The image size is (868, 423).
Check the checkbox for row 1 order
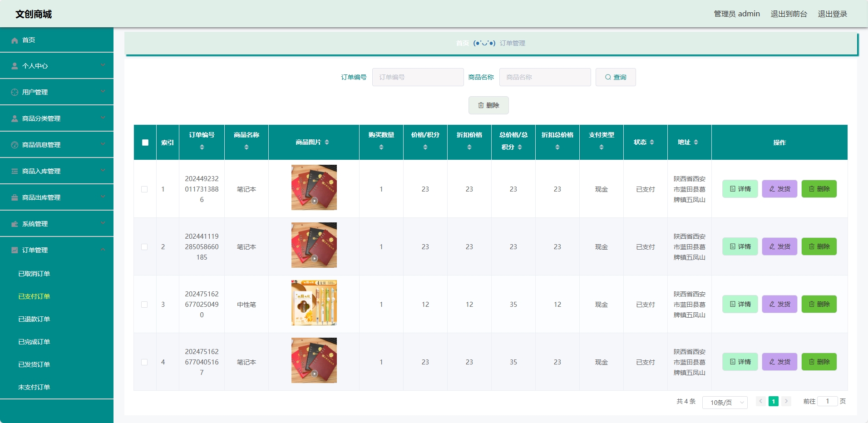(144, 189)
